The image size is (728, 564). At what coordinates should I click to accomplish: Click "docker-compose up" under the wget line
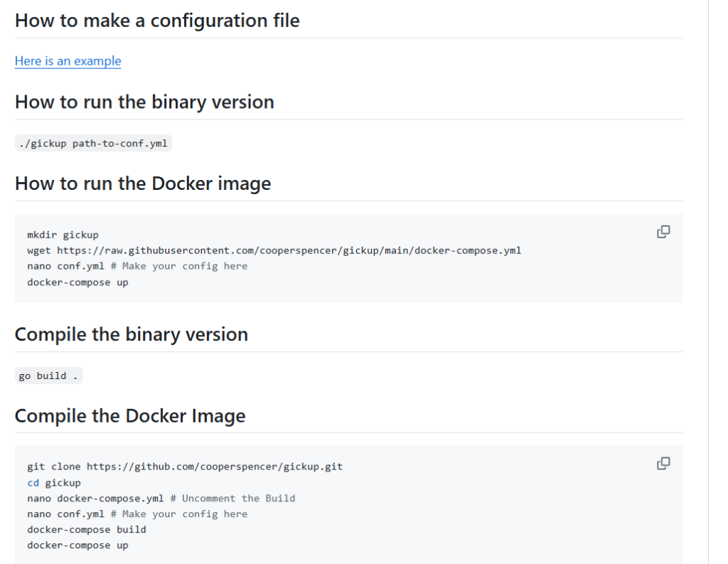77,282
